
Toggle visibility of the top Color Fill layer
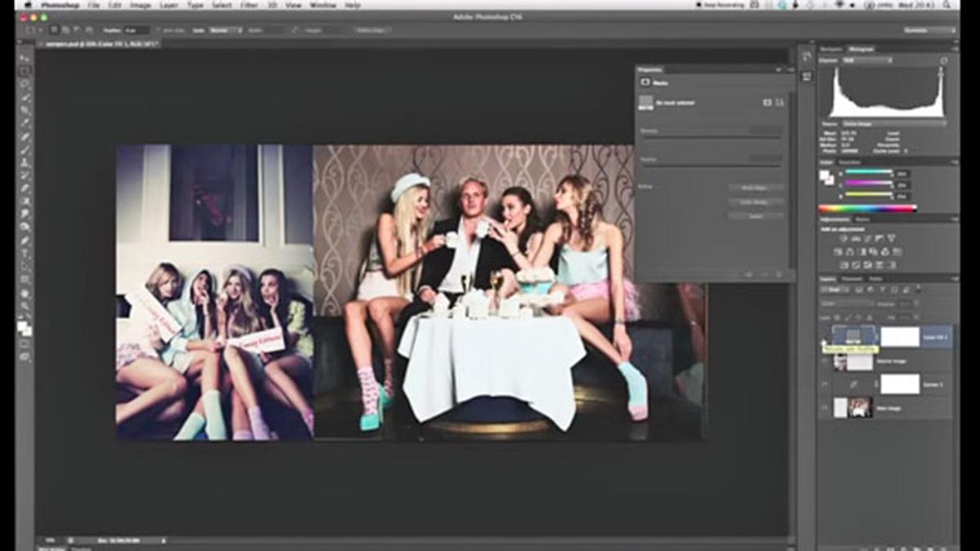[x=824, y=336]
